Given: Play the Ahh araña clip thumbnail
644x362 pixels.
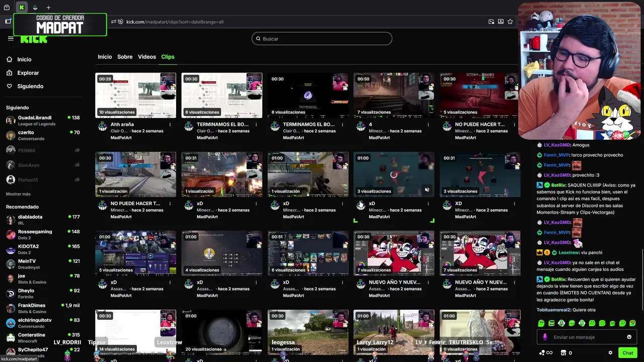Looking at the screenshot, I should (x=136, y=96).
